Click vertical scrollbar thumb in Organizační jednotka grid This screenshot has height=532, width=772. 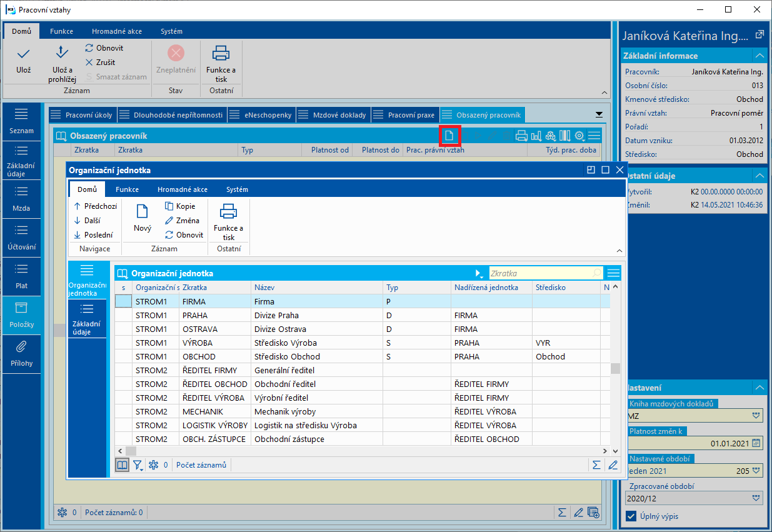coord(615,368)
